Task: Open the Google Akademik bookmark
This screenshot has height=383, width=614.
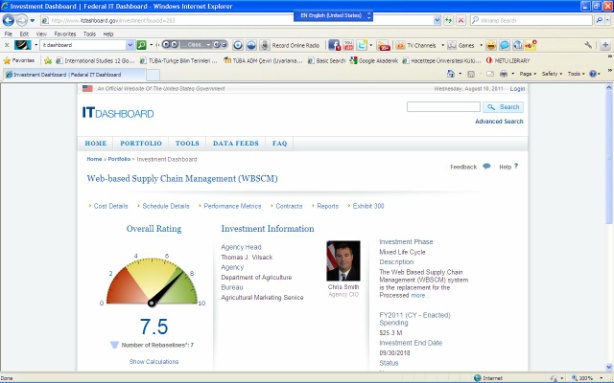Action: coord(374,60)
